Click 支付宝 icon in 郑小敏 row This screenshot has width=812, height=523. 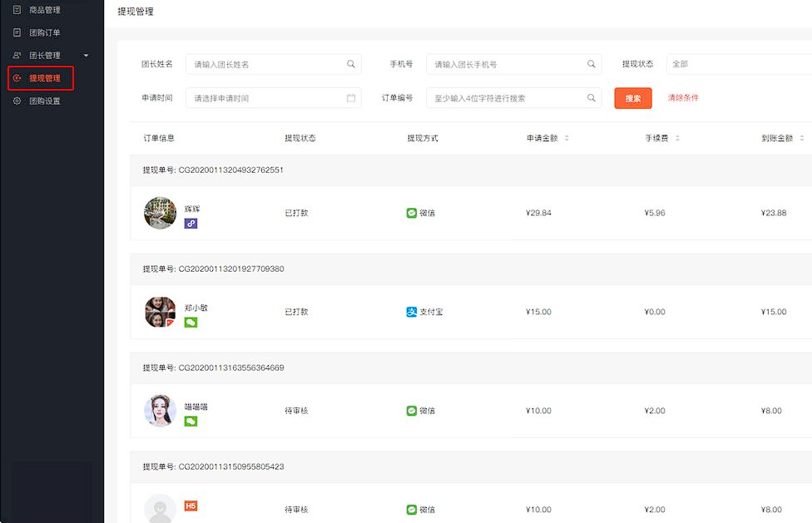click(x=412, y=312)
